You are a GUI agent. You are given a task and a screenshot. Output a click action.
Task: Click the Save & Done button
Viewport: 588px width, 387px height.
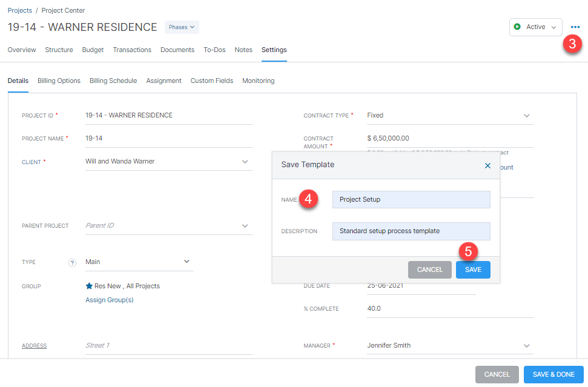(553, 374)
